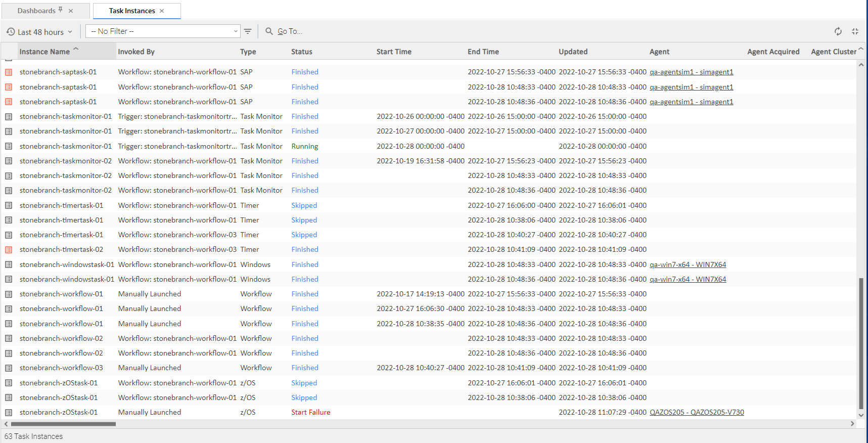
Task: Click the row icon for the Running stonebranch-taskmonitor-01
Action: (9, 146)
